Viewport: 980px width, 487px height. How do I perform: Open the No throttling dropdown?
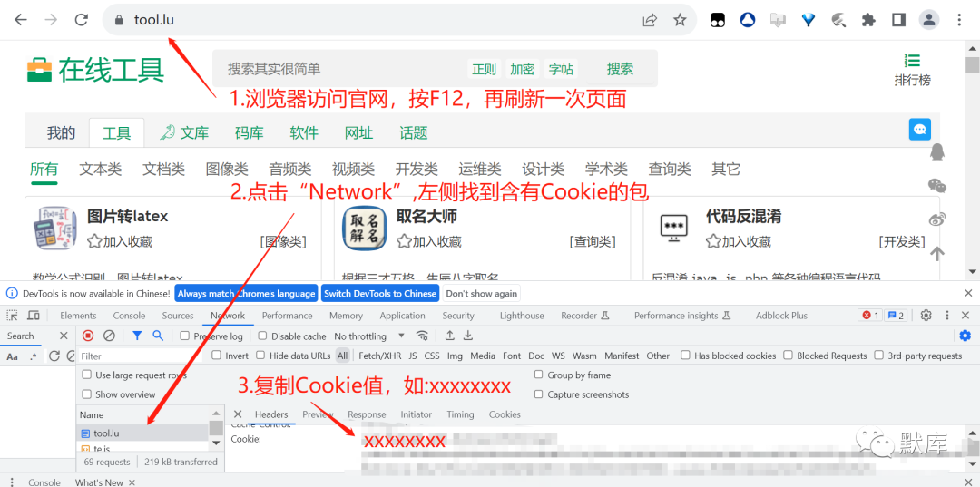pyautogui.click(x=369, y=336)
